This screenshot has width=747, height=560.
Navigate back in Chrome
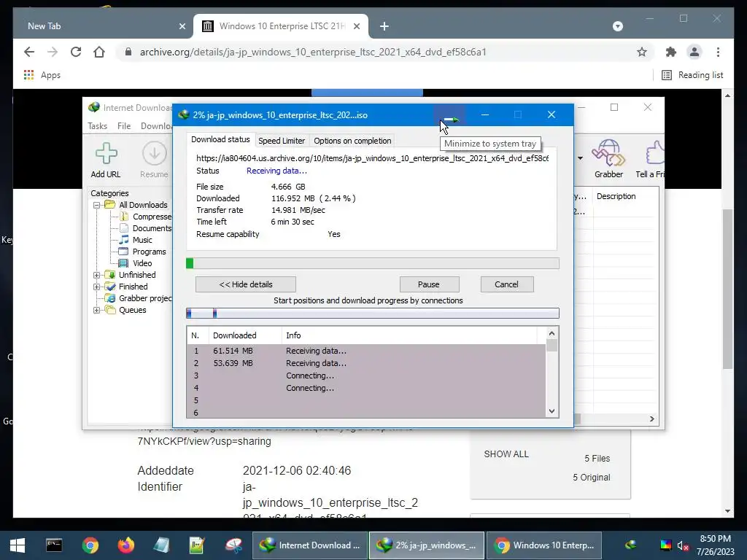tap(29, 52)
